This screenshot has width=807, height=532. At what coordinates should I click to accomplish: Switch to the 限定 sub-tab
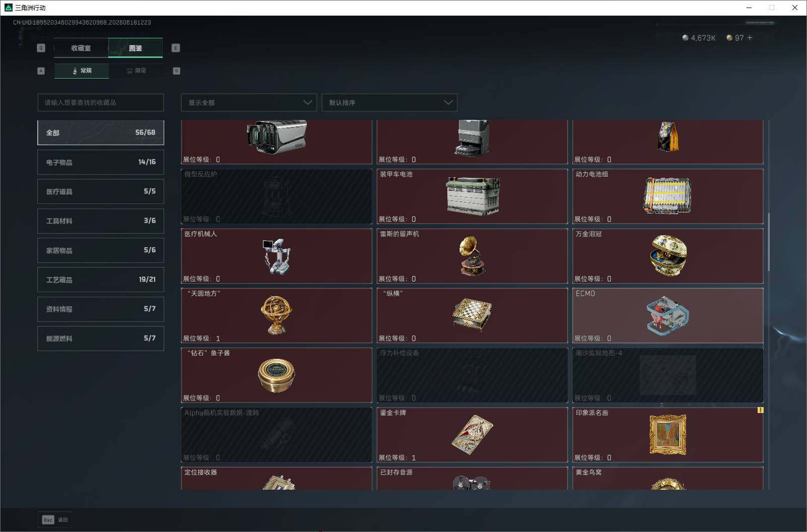click(x=136, y=71)
